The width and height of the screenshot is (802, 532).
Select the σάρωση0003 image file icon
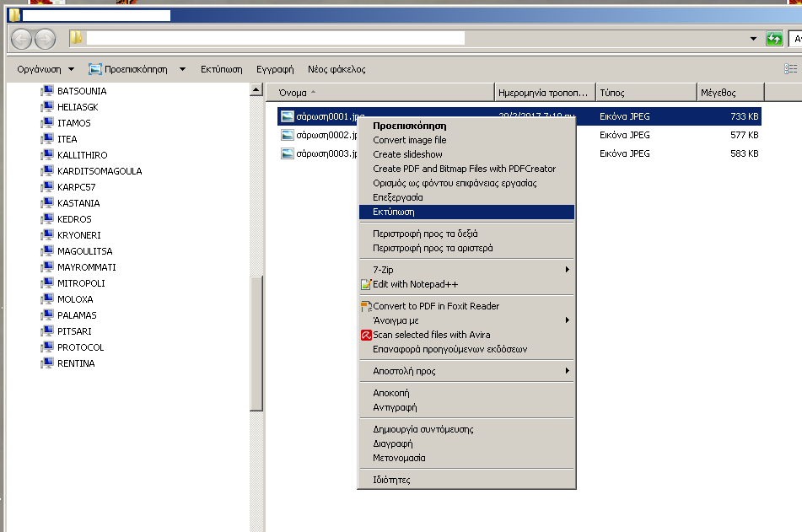(288, 153)
